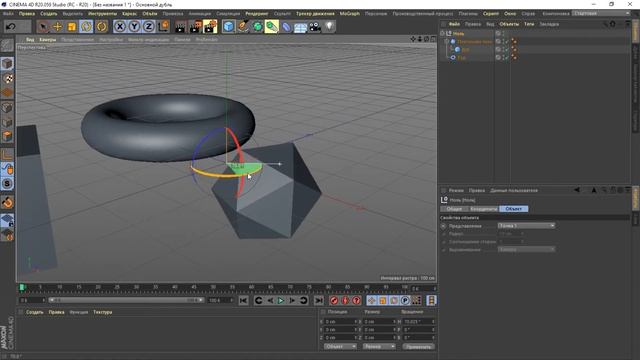Viewport: 640px width, 360px height.
Task: Open Object Manager Теги menu
Action: (x=529, y=24)
